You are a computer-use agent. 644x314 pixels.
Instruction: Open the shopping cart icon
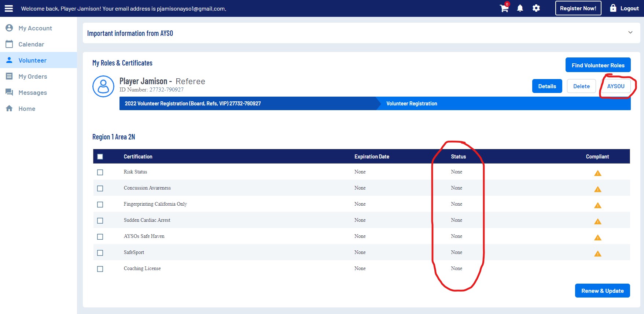tap(504, 8)
